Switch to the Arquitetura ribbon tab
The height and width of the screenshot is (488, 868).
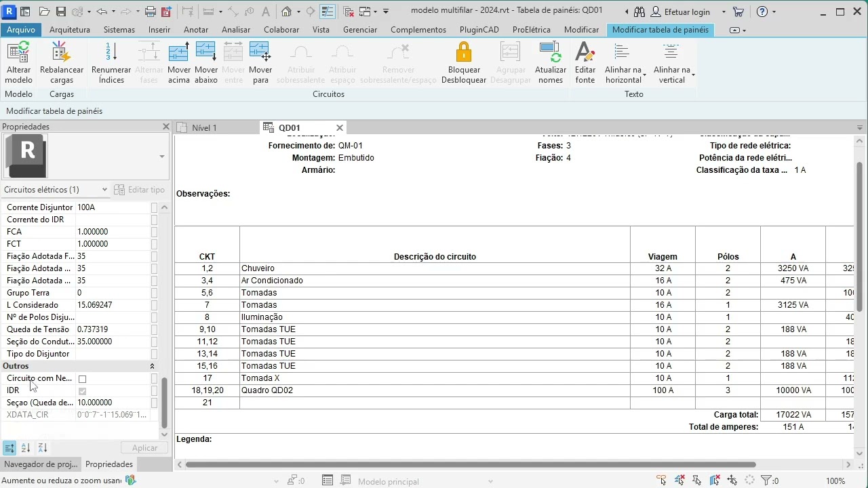(70, 30)
